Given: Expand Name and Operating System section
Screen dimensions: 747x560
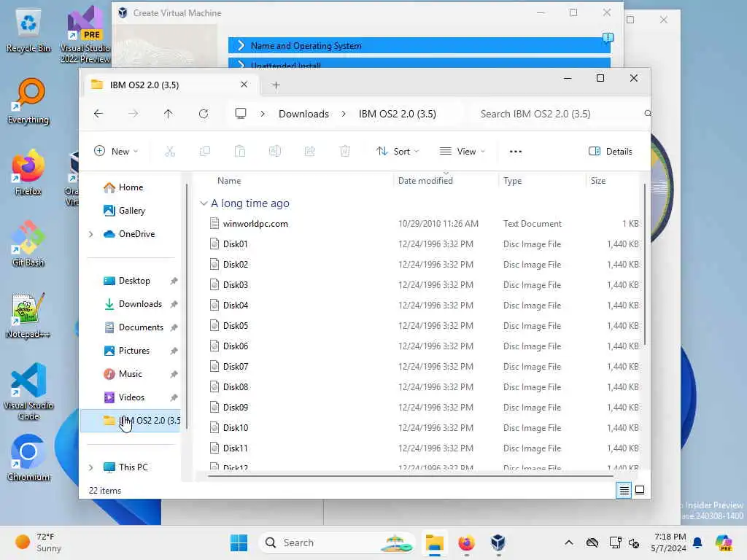Looking at the screenshot, I should 419,46.
